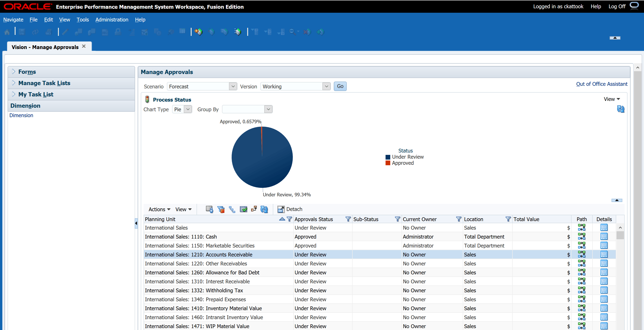Viewport: 644px width, 330px height.
Task: Expand the Manage Task Lists panel
Action: click(x=14, y=83)
